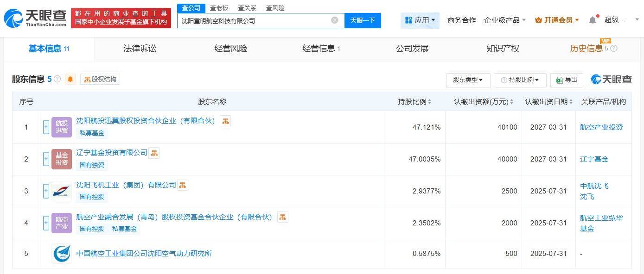Screen dimensions: 644x274
Task: Open the 航空产业投资 related product link
Action: (x=601, y=127)
